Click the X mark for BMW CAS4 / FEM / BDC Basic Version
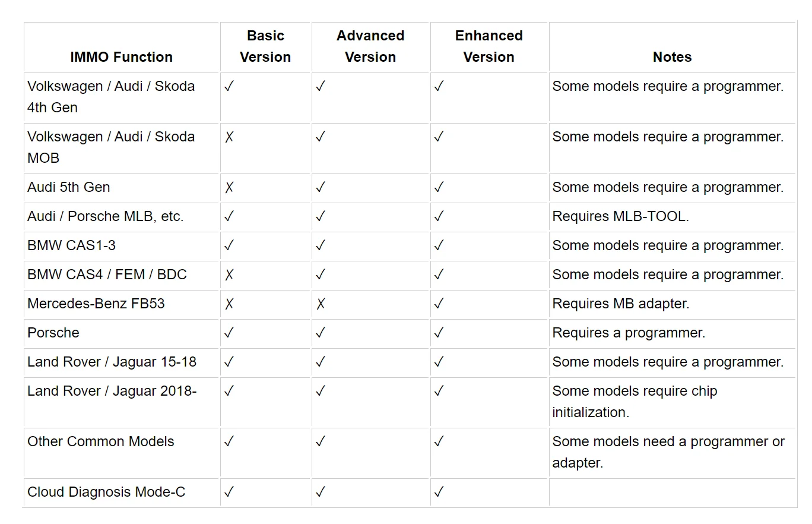812x524 pixels. click(229, 274)
